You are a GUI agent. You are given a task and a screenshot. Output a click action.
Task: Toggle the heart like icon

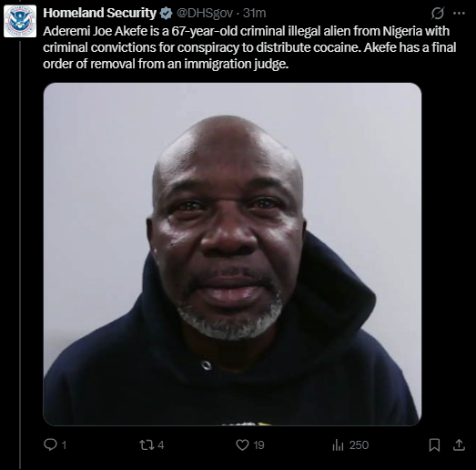242,445
